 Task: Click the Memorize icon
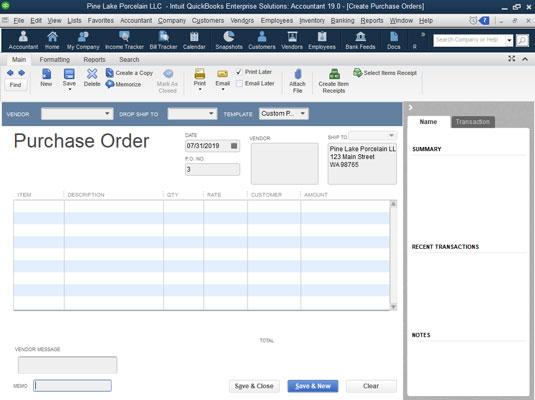pos(110,84)
